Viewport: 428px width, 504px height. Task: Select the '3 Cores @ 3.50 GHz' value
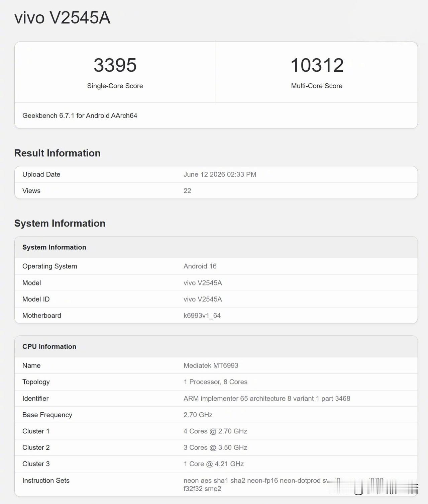pos(215,448)
